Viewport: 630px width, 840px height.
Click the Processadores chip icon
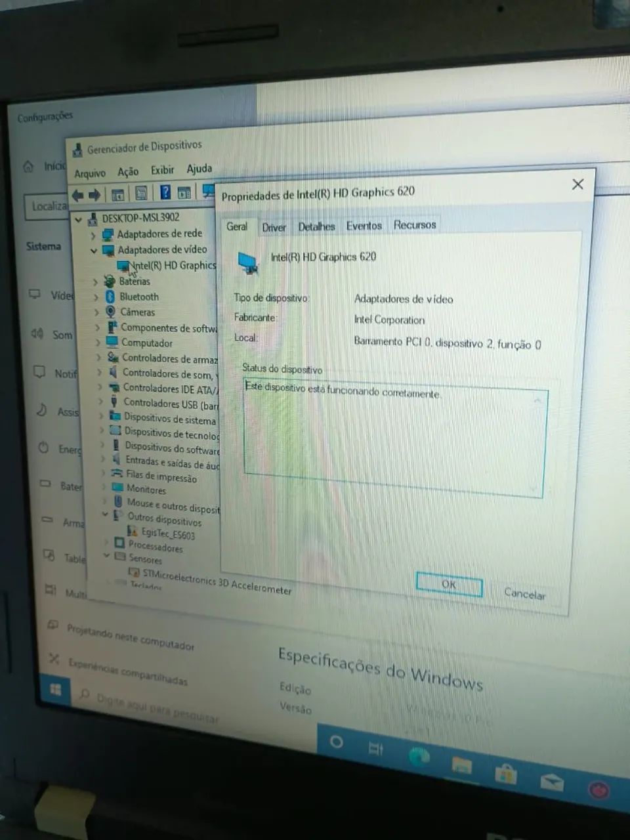point(119,543)
